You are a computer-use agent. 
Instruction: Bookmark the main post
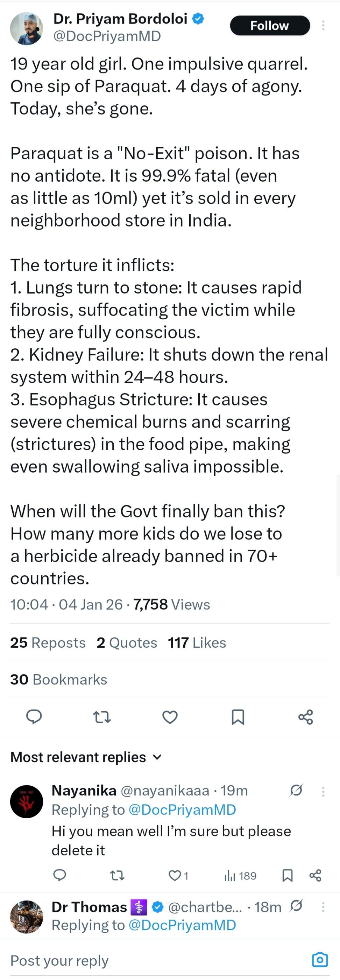point(238,717)
